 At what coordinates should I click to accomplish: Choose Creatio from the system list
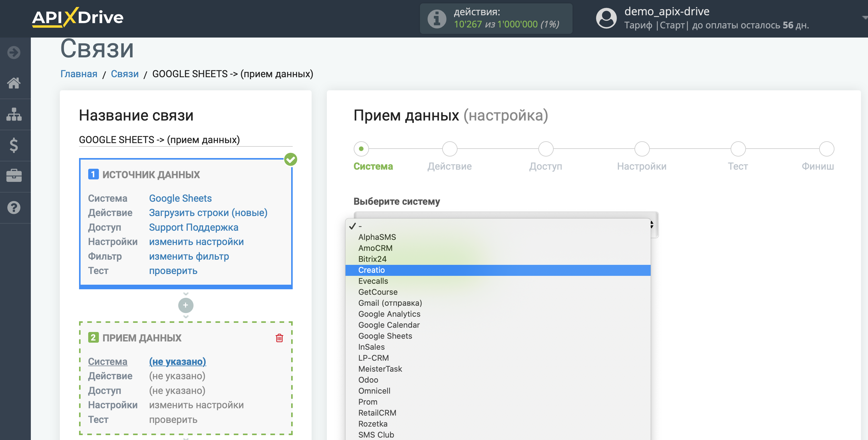498,270
